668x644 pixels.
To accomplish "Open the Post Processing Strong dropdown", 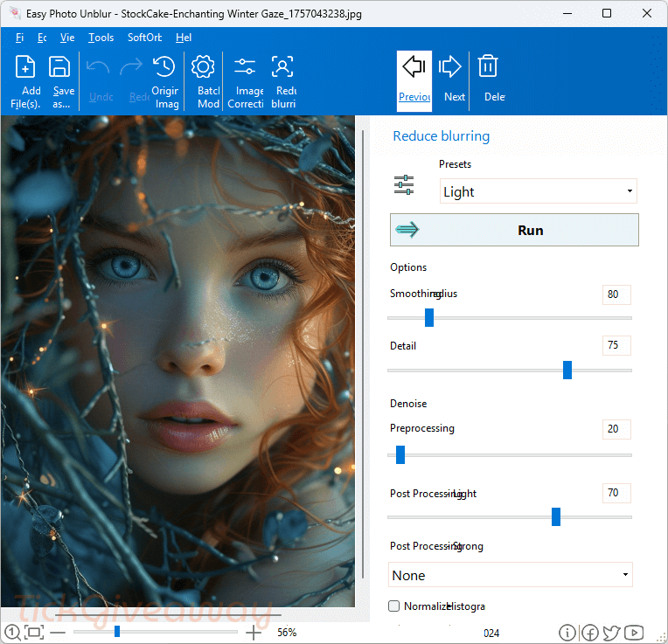I will pos(511,575).
